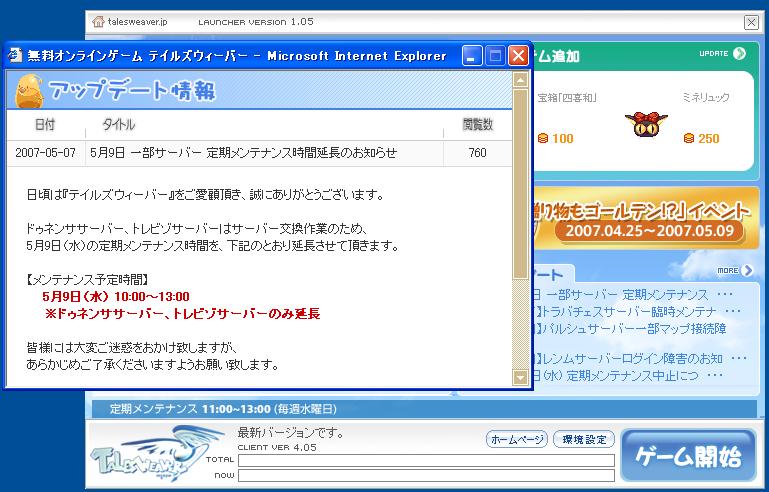Click the アップデート情報 header title
This screenshot has width=769, height=492.
[x=132, y=91]
